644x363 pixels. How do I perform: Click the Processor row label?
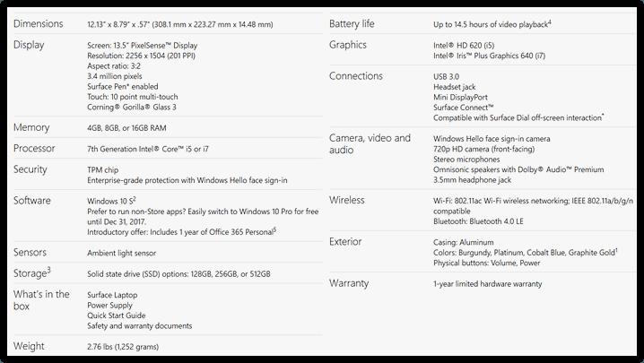(x=34, y=148)
